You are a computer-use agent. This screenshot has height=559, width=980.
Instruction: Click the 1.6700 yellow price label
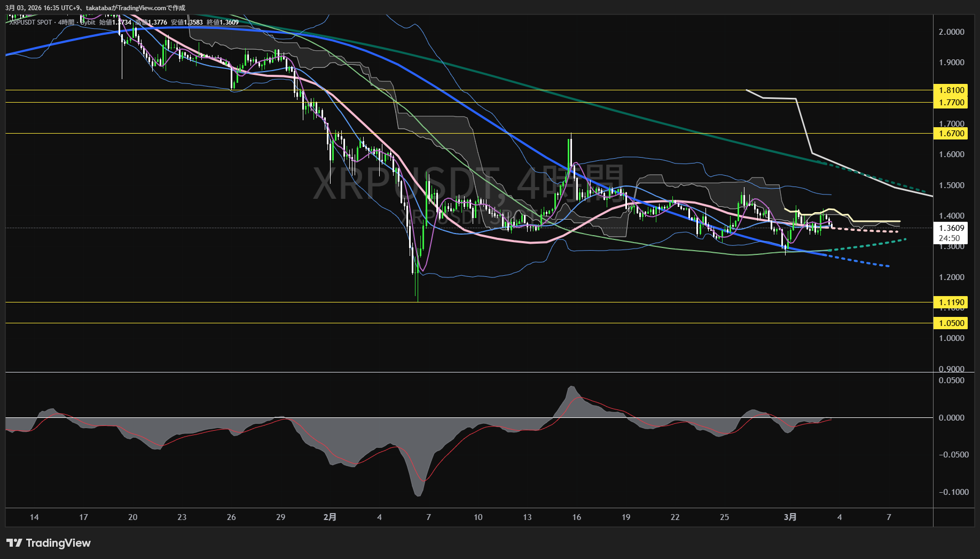coord(951,134)
